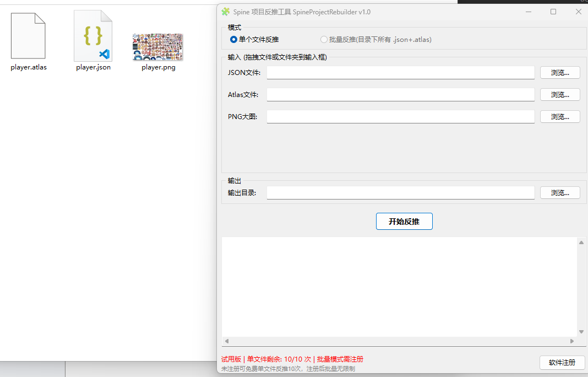This screenshot has height=377, width=588.
Task: Click the player.png file name label
Action: (x=158, y=67)
